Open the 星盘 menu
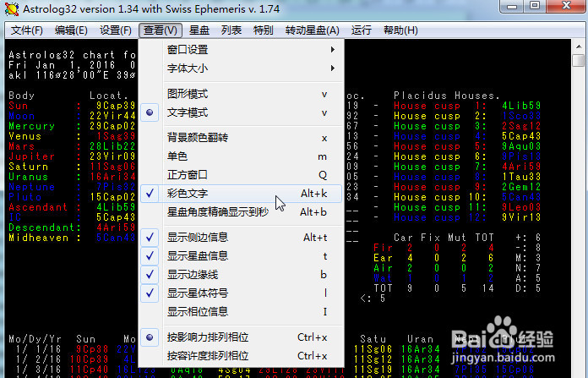Image resolution: width=588 pixels, height=378 pixels. pos(199,30)
